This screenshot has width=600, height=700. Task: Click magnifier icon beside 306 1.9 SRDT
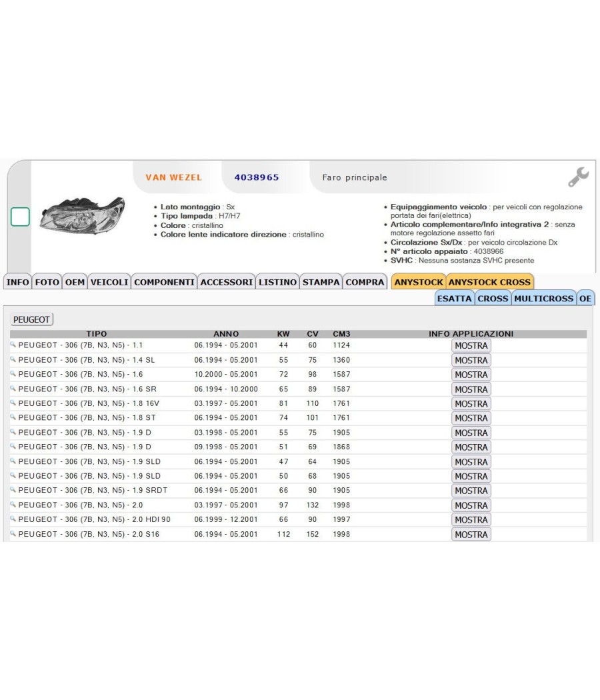pos(13,490)
